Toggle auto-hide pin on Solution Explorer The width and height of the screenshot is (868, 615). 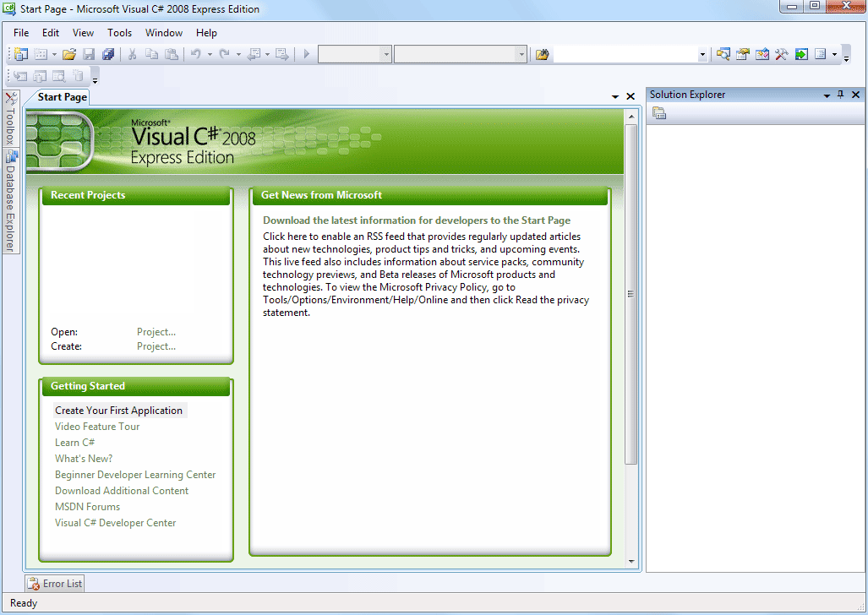point(840,95)
